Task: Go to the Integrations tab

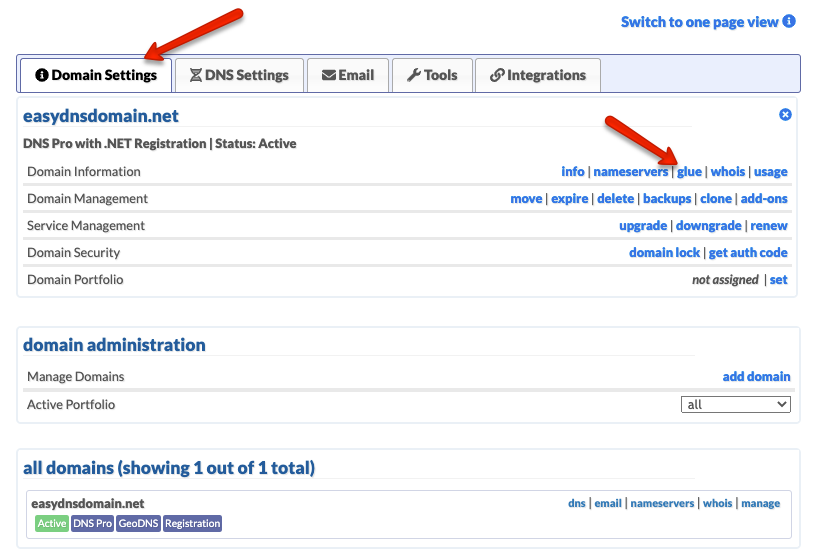Action: 538,75
